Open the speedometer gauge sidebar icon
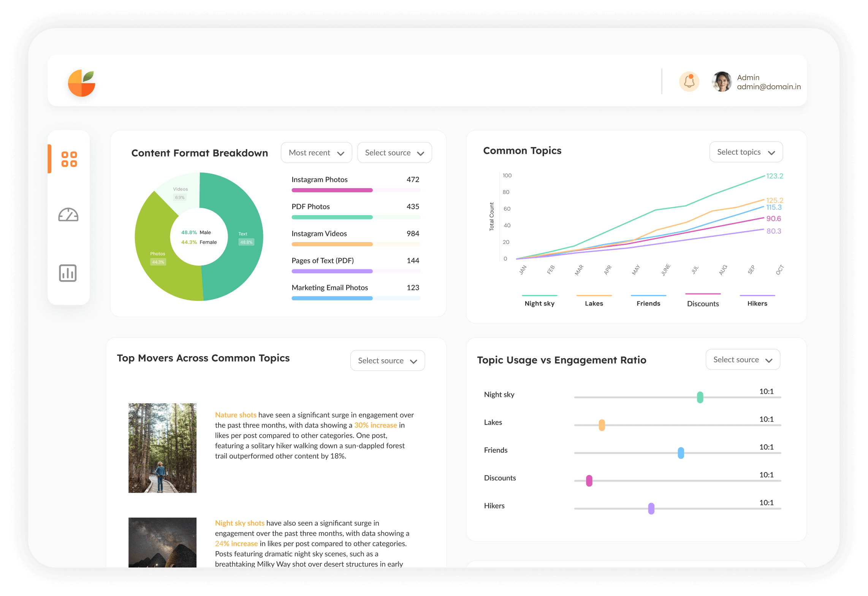The height and width of the screenshot is (596, 868). 68,215
